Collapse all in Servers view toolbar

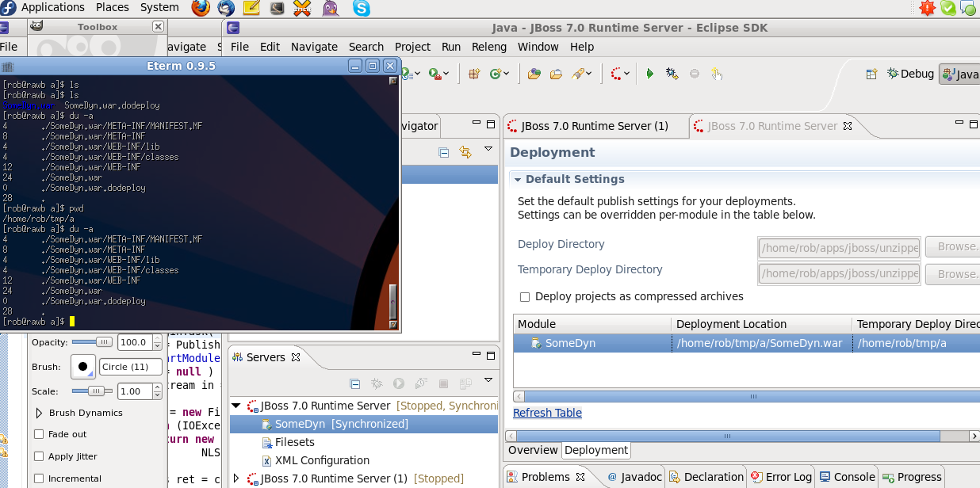(355, 383)
